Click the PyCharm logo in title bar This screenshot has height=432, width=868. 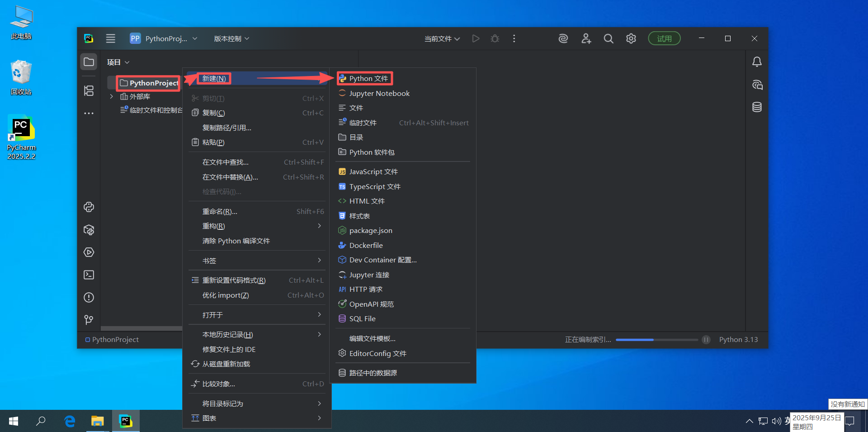point(89,38)
